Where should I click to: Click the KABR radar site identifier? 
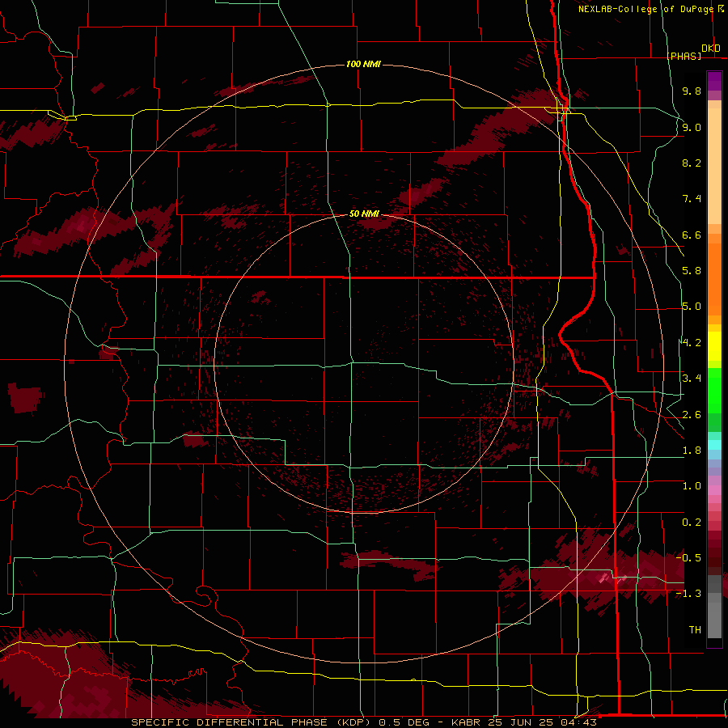click(x=466, y=722)
